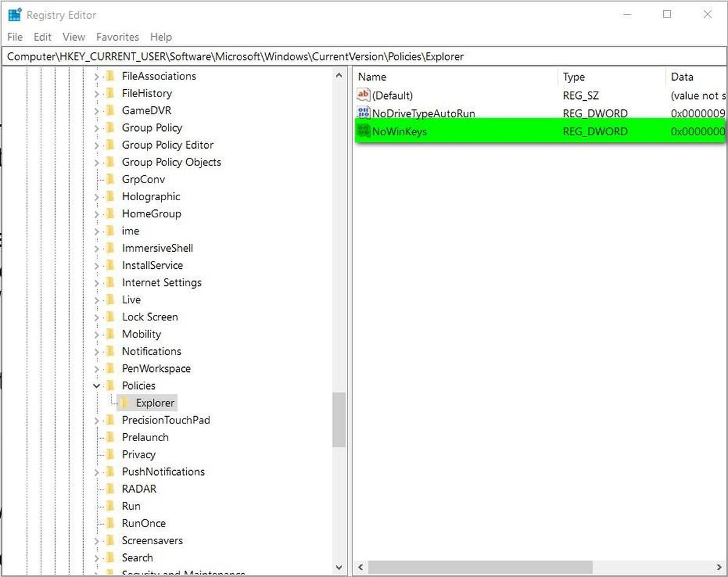Click the (Default) string value icon
This screenshot has width=728, height=577.
pos(363,95)
